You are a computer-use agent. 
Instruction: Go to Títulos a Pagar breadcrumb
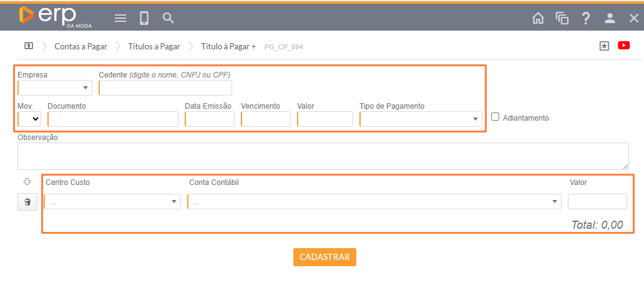click(x=154, y=46)
